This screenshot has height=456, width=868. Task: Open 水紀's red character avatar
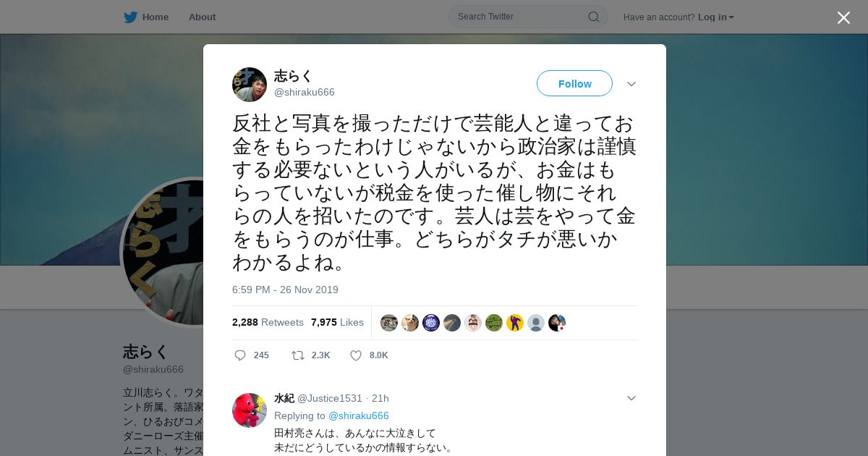250,410
